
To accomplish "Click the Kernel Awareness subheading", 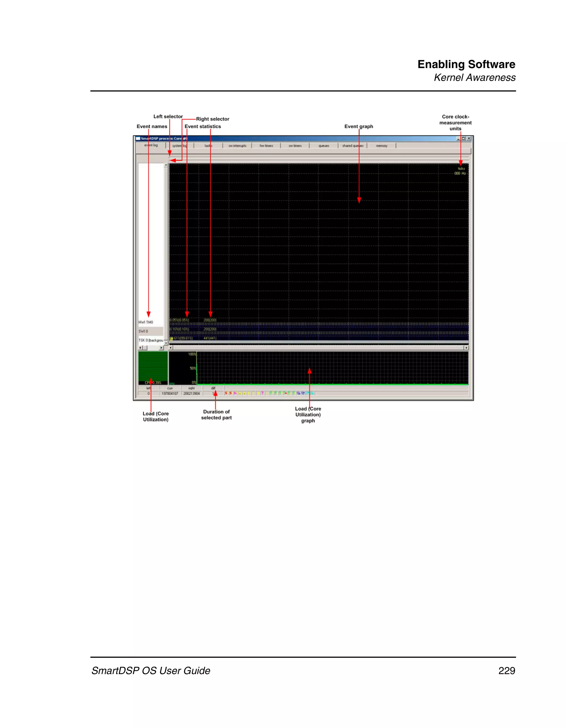I will [x=475, y=78].
